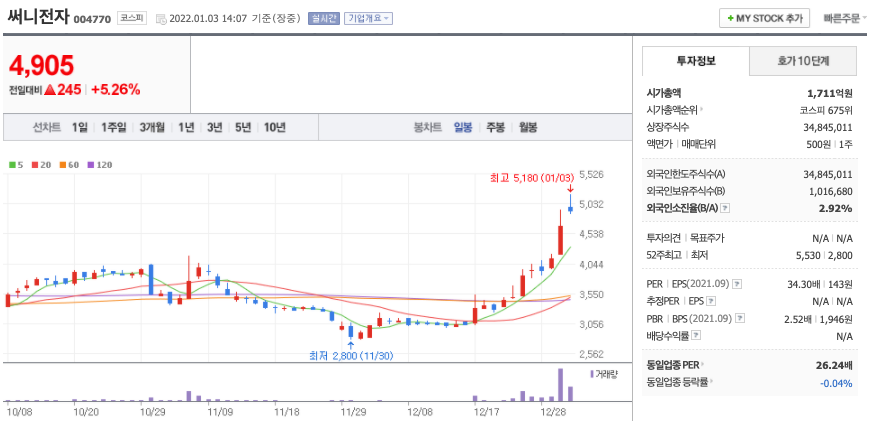872x421 pixels.
Task: Click the PBR BPS value 2.52배 | 1,946원
Action: [x=818, y=319]
